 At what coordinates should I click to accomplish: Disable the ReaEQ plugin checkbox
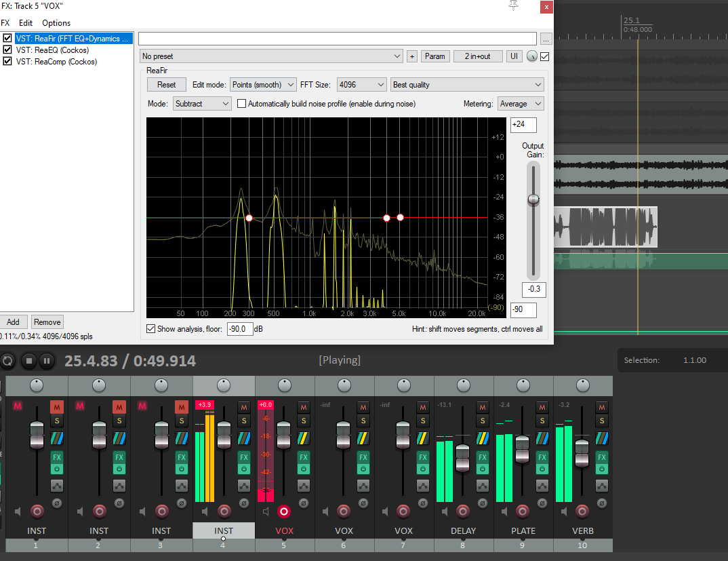click(7, 50)
